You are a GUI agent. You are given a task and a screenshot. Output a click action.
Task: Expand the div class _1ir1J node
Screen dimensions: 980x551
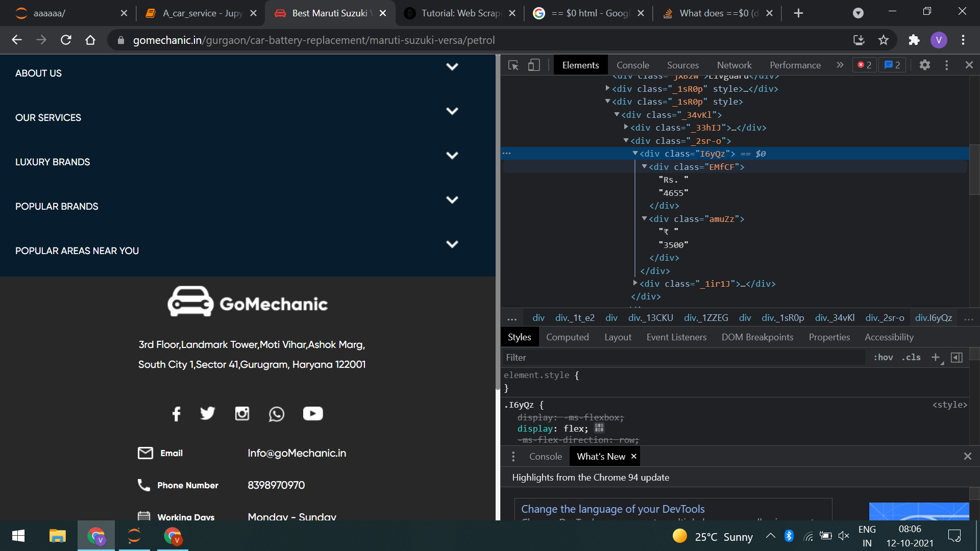tap(635, 283)
